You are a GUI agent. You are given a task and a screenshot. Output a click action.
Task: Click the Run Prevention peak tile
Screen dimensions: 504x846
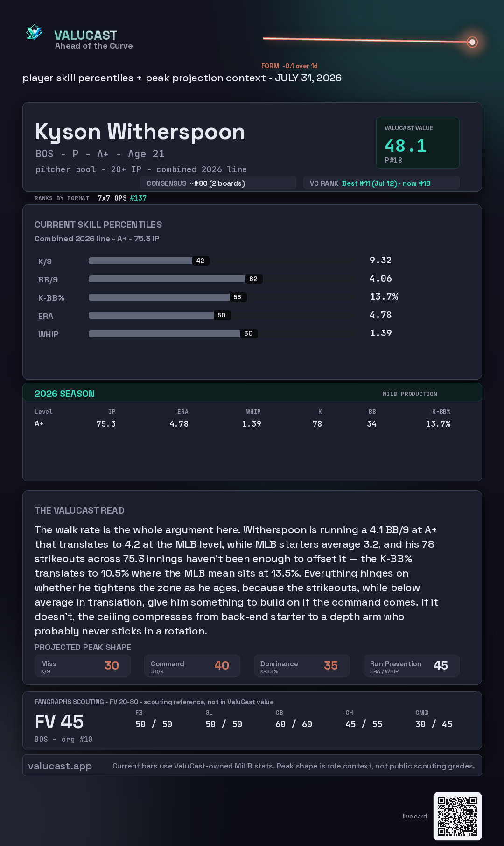[x=411, y=666]
